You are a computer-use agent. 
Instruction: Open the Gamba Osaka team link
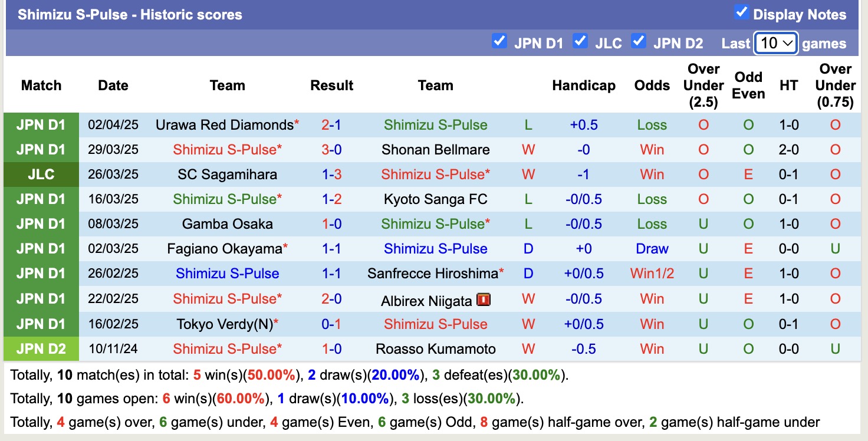pyautogui.click(x=226, y=224)
